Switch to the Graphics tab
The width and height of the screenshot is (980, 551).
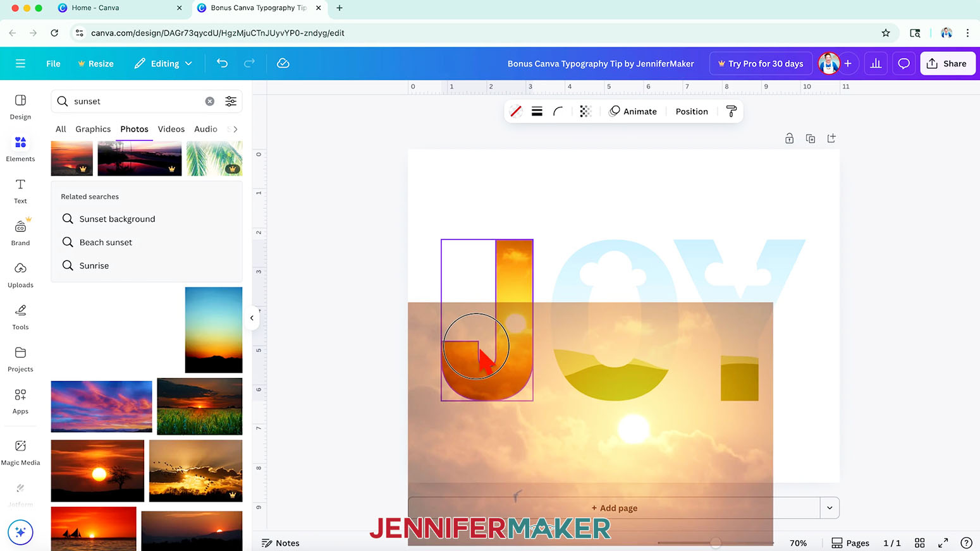(x=93, y=129)
